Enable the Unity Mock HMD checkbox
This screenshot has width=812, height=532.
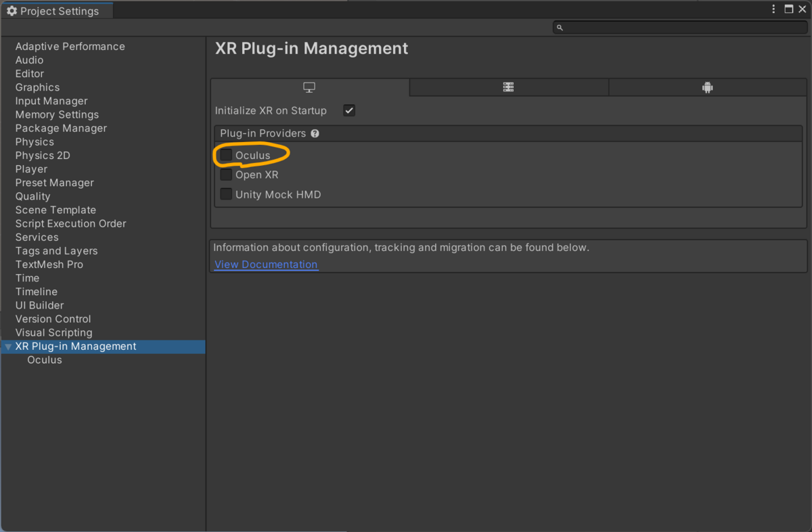point(226,194)
